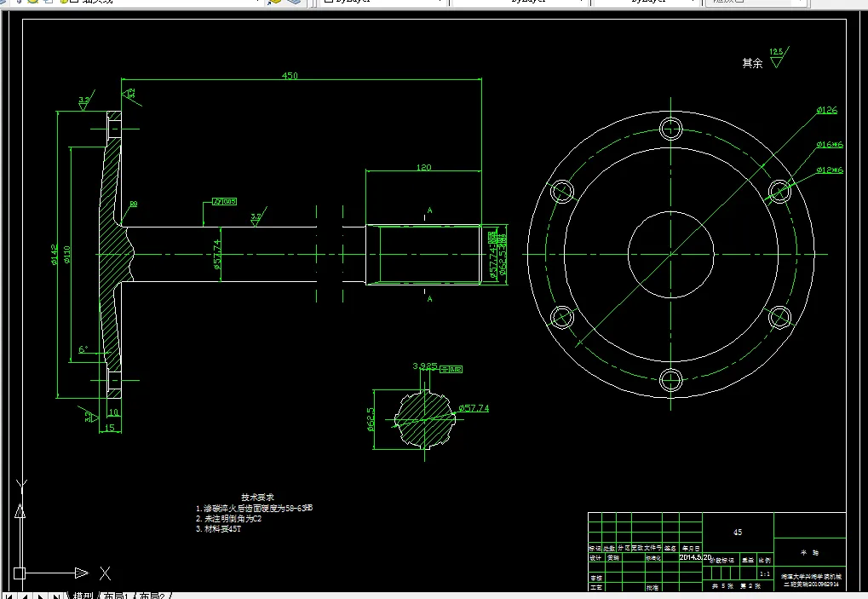Click the next layout tab arrow
Viewport: 868px width, 599px height.
[x=40, y=596]
